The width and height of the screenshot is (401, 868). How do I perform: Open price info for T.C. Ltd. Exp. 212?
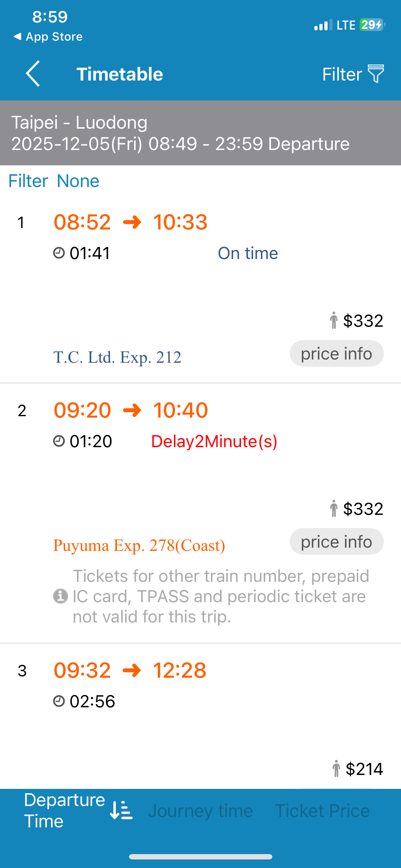336,353
